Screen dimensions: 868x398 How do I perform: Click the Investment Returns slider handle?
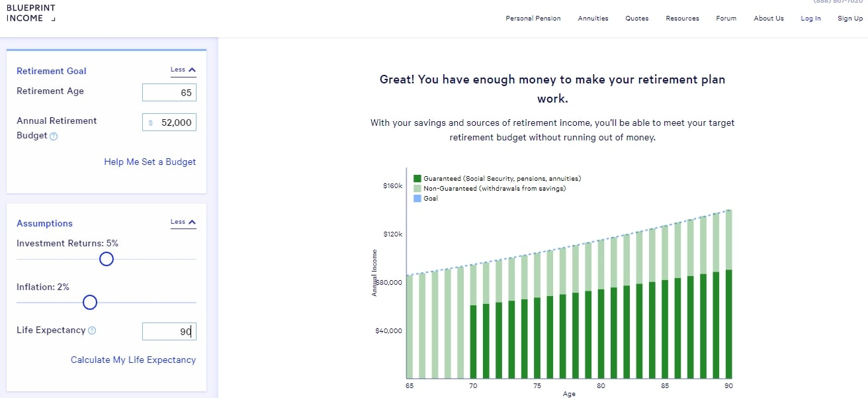click(x=107, y=259)
